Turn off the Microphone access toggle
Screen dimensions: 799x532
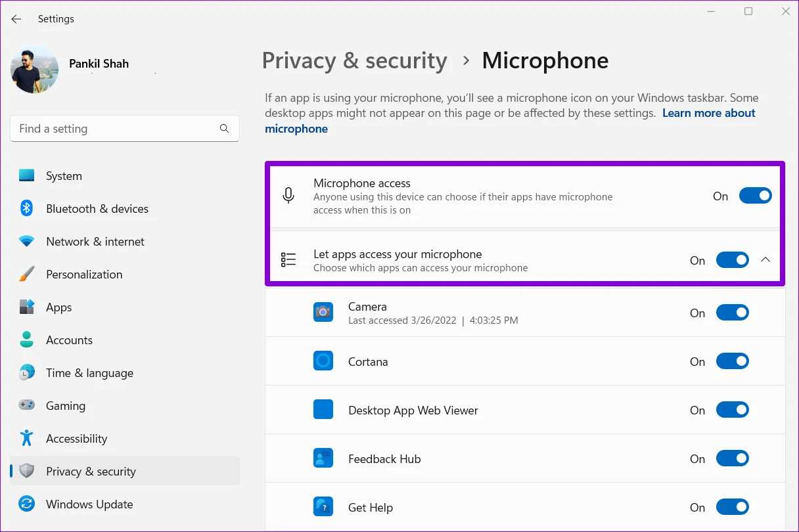[755, 196]
